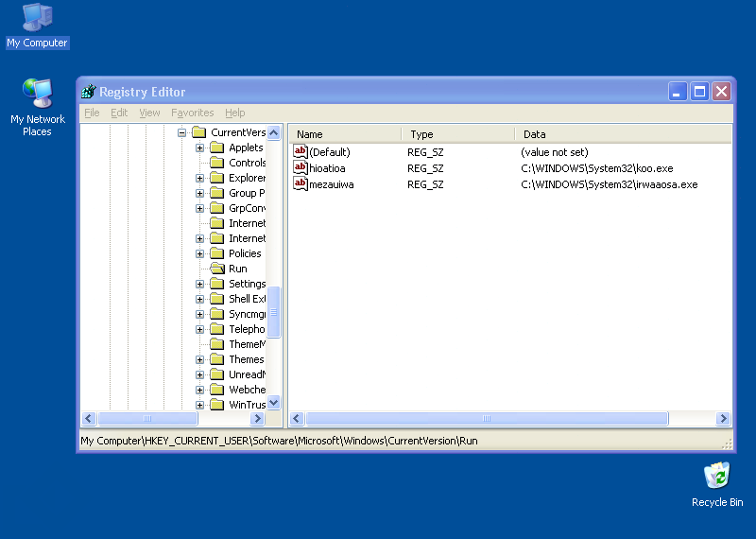The image size is (756, 539).
Task: Click the mezauiwa value string icon
Action: tap(300, 183)
